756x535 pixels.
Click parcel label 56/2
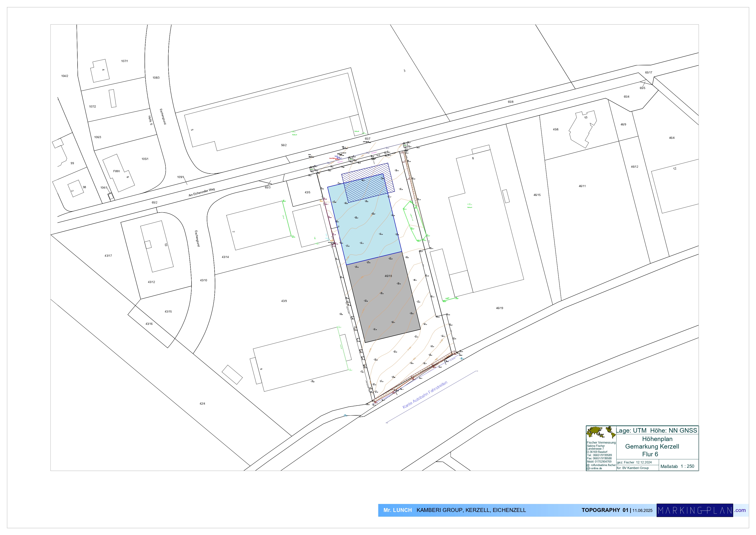point(284,145)
